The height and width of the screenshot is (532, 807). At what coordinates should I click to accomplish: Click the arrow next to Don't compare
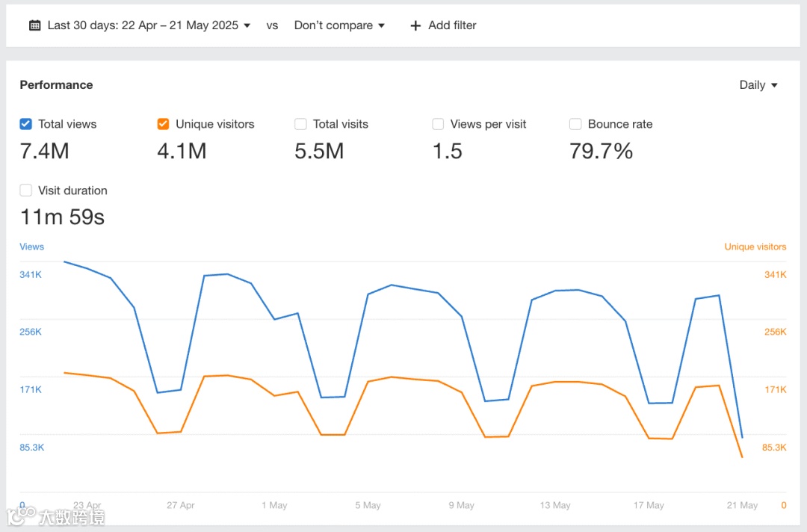coord(381,25)
